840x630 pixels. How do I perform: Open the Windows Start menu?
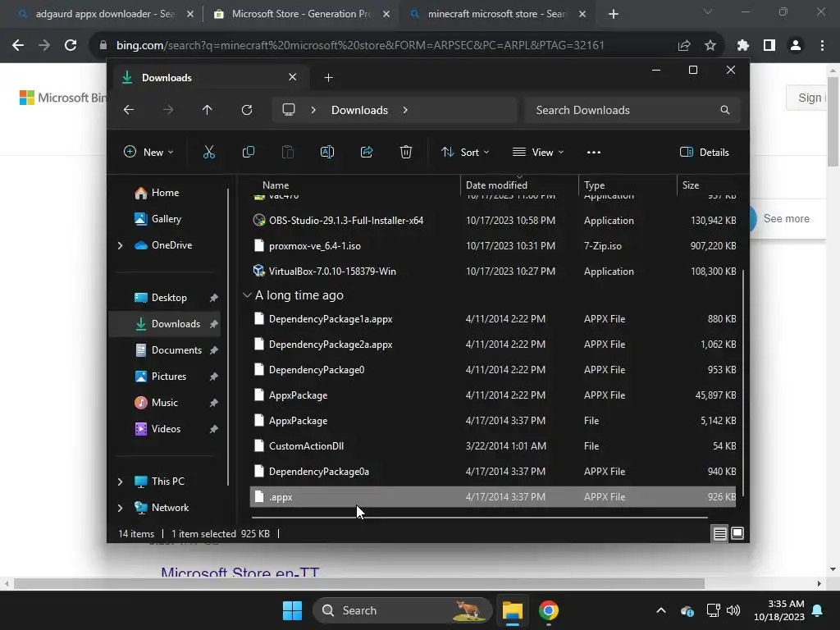(293, 610)
